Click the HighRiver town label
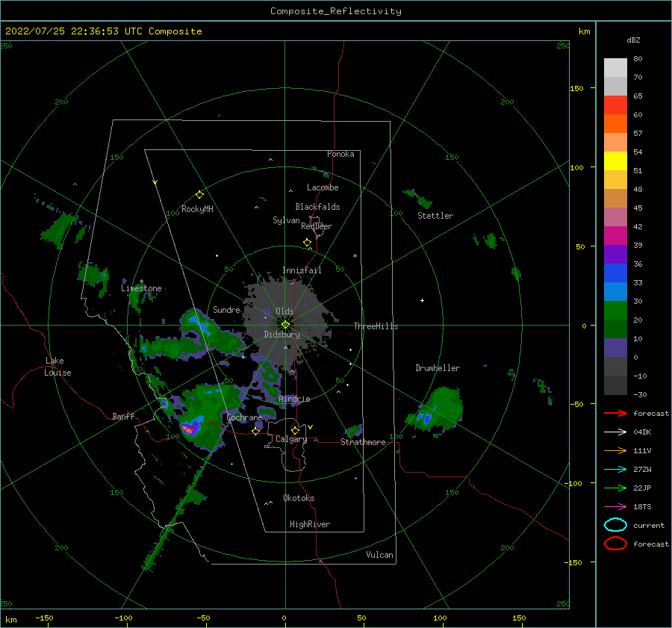This screenshot has width=672, height=628. point(310,525)
